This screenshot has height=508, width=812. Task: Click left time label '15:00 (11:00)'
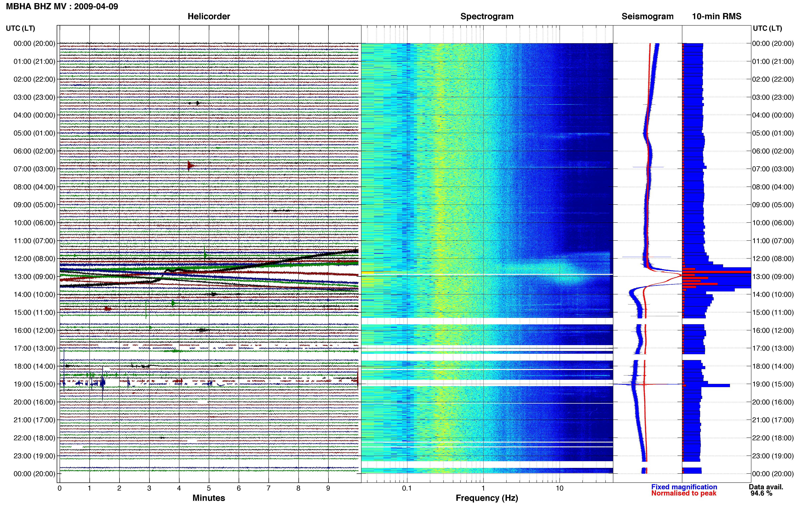pos(34,312)
